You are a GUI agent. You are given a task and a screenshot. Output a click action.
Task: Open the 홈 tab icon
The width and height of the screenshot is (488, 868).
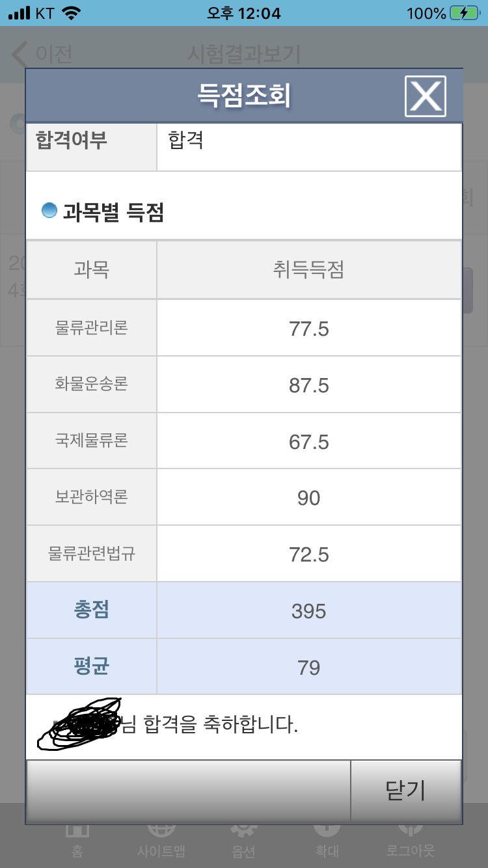[77, 833]
